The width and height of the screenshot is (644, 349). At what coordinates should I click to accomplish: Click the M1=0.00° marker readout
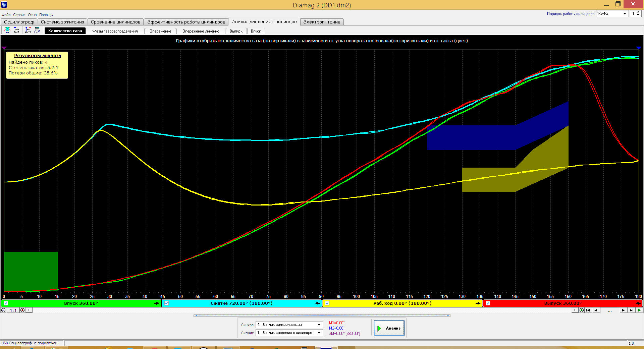point(337,323)
